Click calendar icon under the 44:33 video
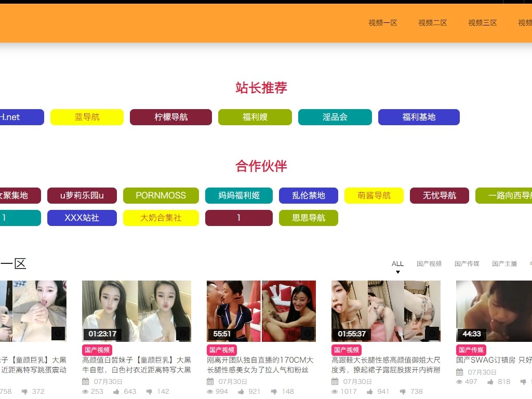 460,372
